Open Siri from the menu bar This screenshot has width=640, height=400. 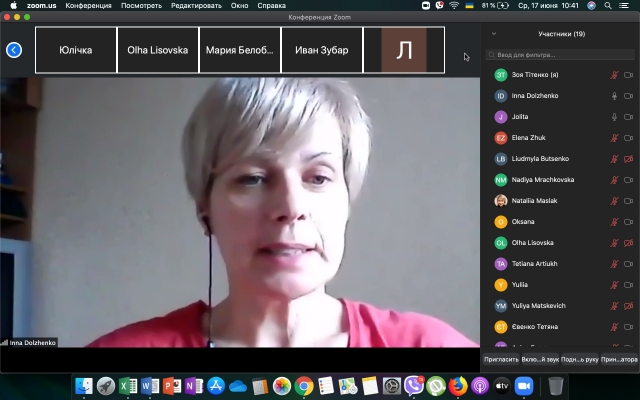(x=591, y=6)
